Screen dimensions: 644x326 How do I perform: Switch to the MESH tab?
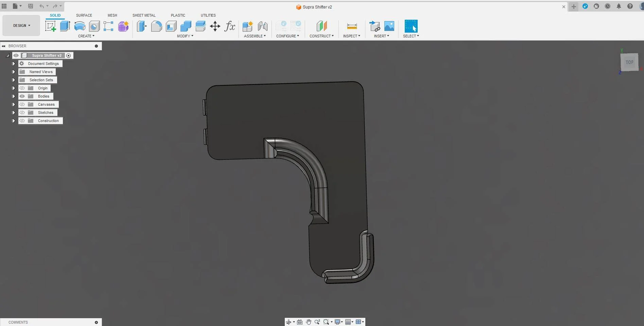112,15
